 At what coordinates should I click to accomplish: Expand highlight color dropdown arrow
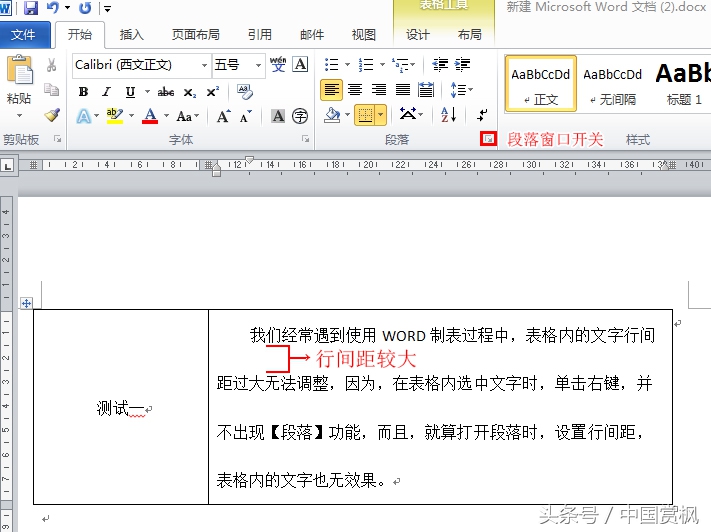pos(131,116)
